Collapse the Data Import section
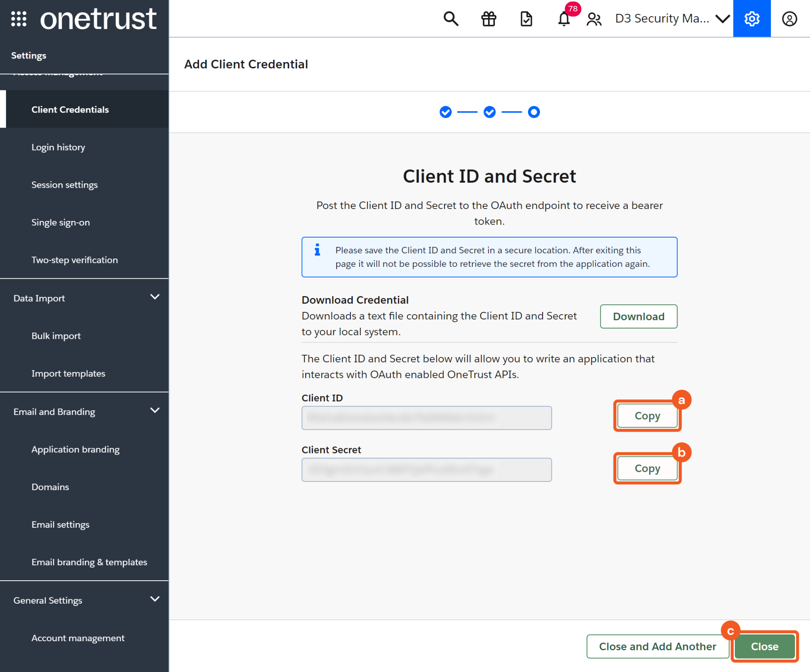810x672 pixels. click(x=155, y=297)
